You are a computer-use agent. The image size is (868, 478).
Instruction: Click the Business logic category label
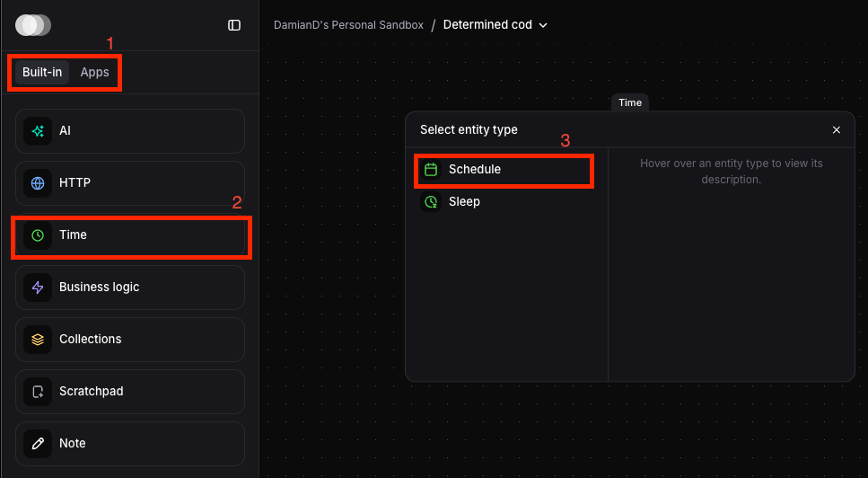(x=99, y=288)
